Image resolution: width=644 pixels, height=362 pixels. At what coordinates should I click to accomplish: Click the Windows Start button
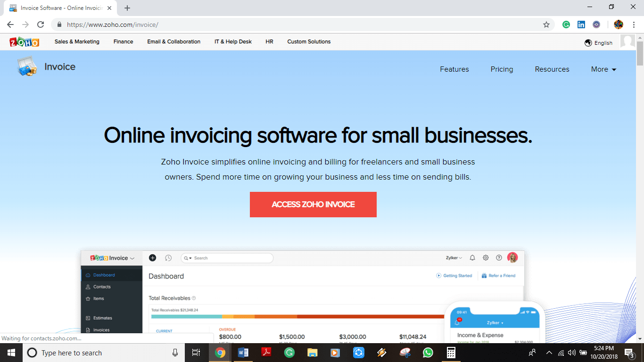tap(11, 353)
